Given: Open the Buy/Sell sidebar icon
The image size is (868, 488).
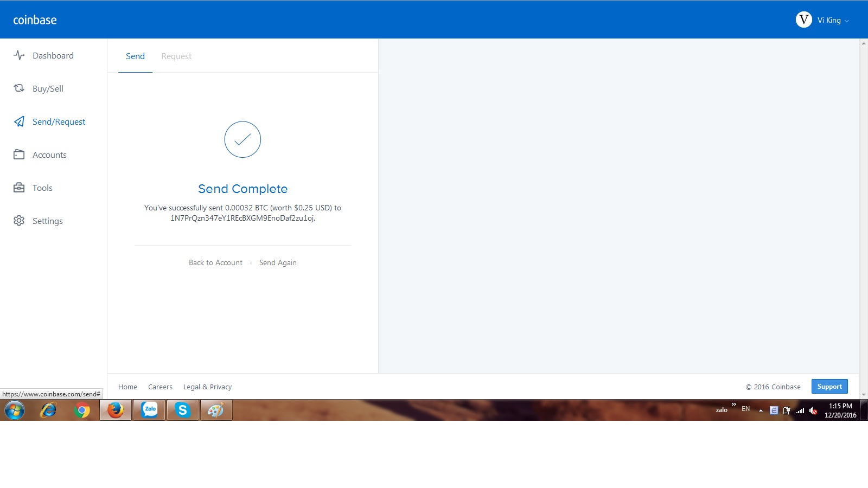Looking at the screenshot, I should tap(19, 88).
